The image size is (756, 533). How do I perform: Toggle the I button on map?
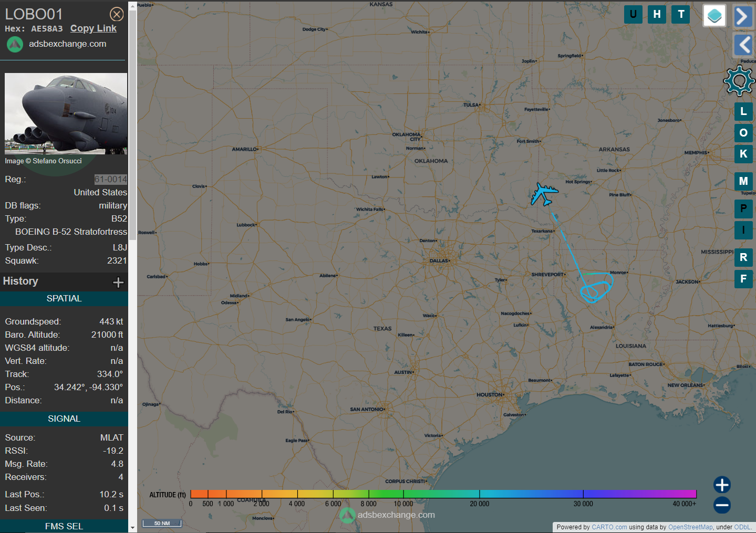[743, 230]
